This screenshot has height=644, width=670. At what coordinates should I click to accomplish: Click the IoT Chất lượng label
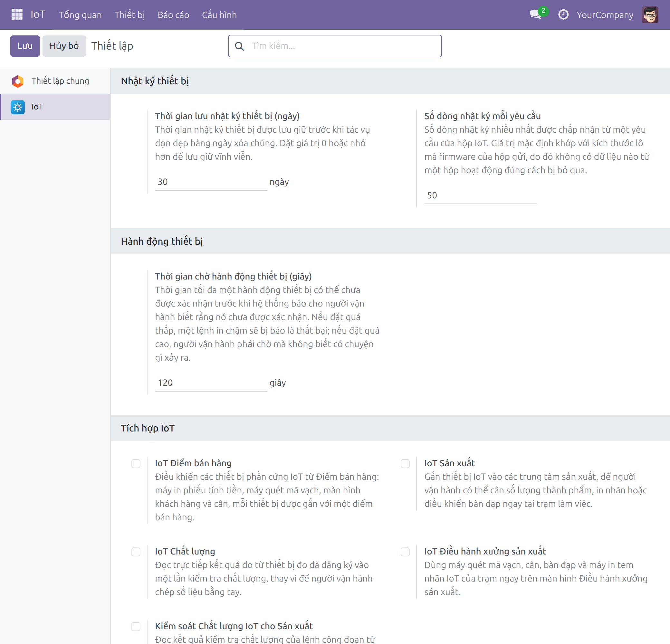pos(185,551)
